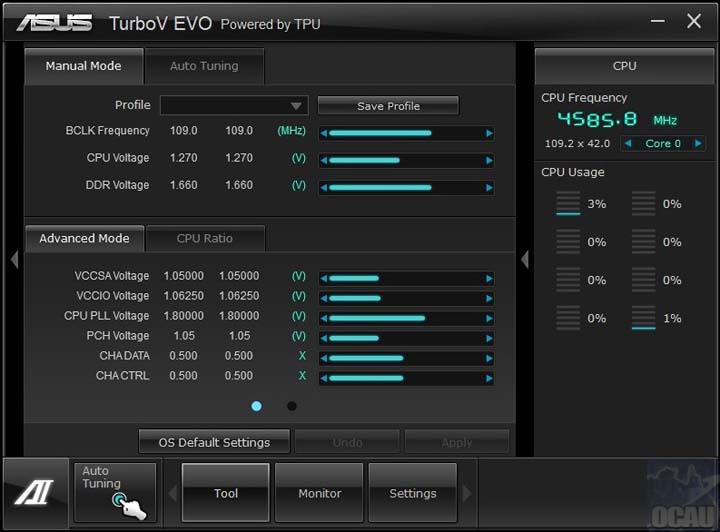Increase DDR Voltage with right arrow
The height and width of the screenshot is (532, 720).
tap(489, 188)
